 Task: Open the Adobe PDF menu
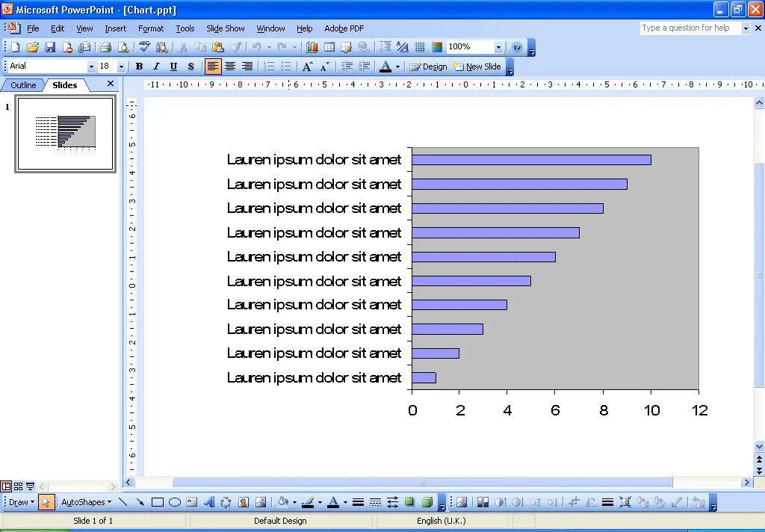coord(344,28)
